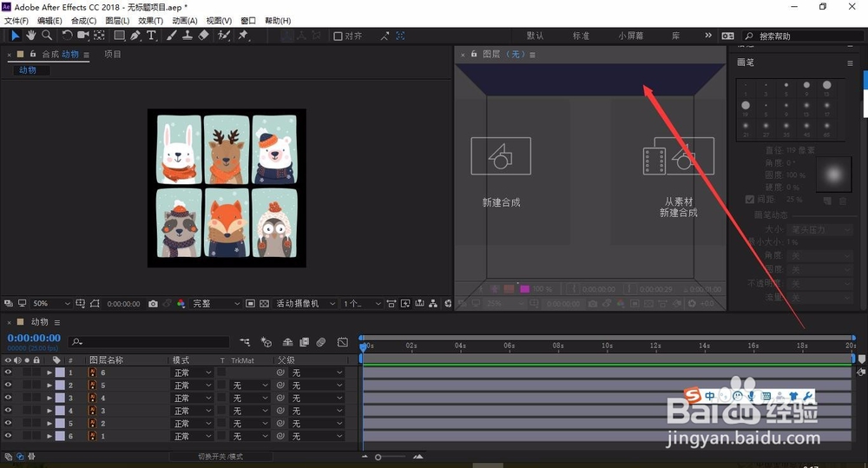Select the largest brush tip preset dot
This screenshot has height=468, width=868.
click(x=745, y=105)
